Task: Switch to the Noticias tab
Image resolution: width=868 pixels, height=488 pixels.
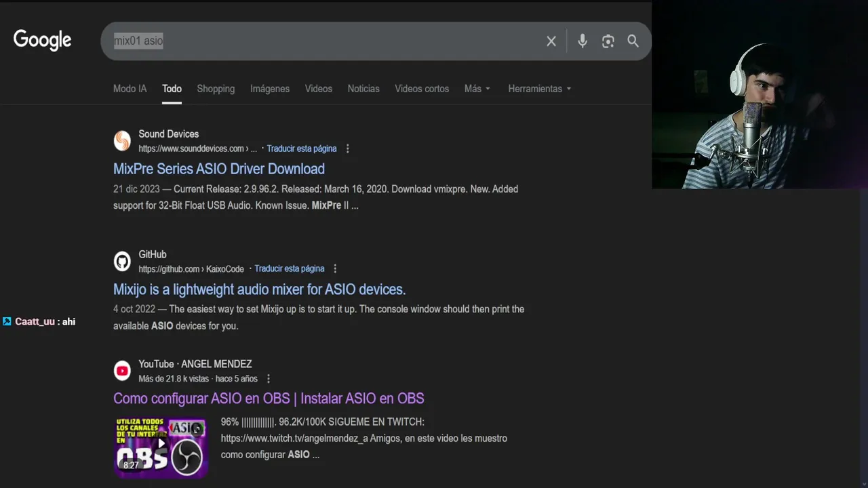Action: point(363,89)
